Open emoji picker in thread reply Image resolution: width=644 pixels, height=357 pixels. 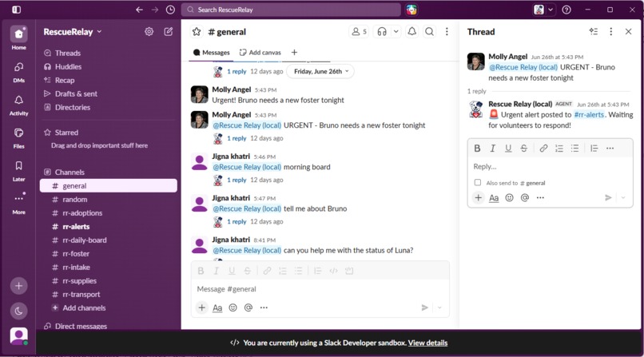pos(509,198)
